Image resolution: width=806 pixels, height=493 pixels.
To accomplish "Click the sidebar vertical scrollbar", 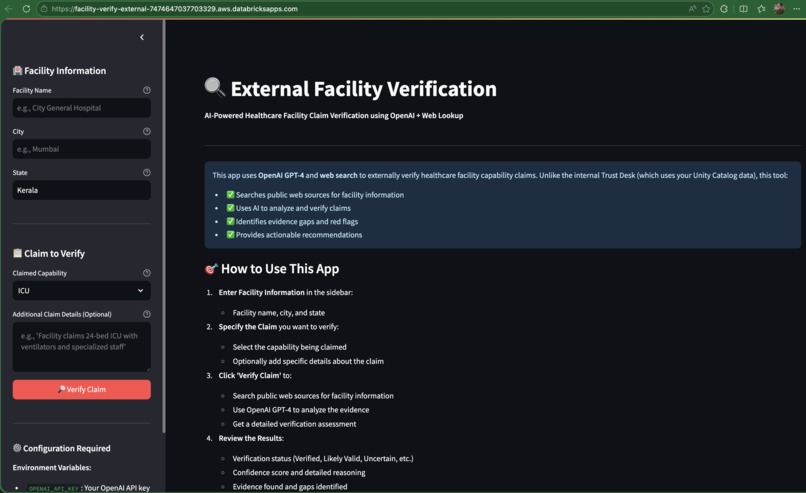I will (164, 226).
